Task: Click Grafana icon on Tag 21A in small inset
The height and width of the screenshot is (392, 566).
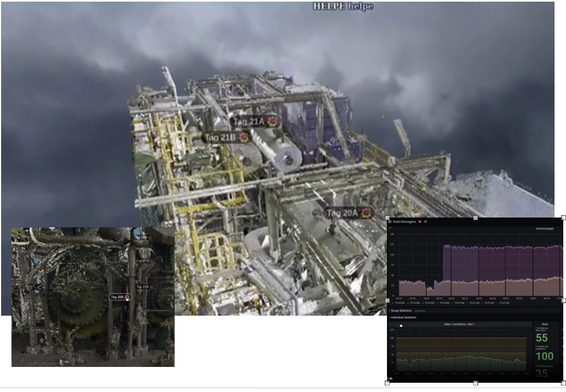Action: click(152, 261)
